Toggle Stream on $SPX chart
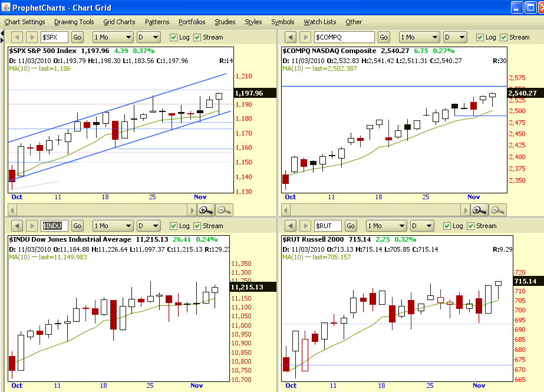This screenshot has height=392, width=544. pyautogui.click(x=208, y=38)
